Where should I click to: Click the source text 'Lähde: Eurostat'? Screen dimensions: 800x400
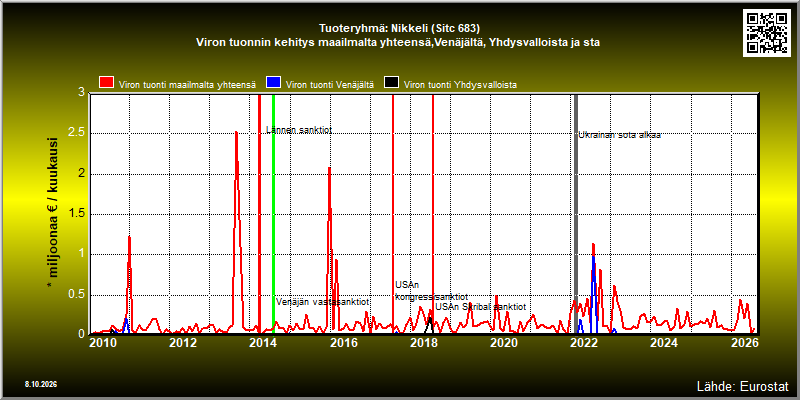pyautogui.click(x=742, y=385)
